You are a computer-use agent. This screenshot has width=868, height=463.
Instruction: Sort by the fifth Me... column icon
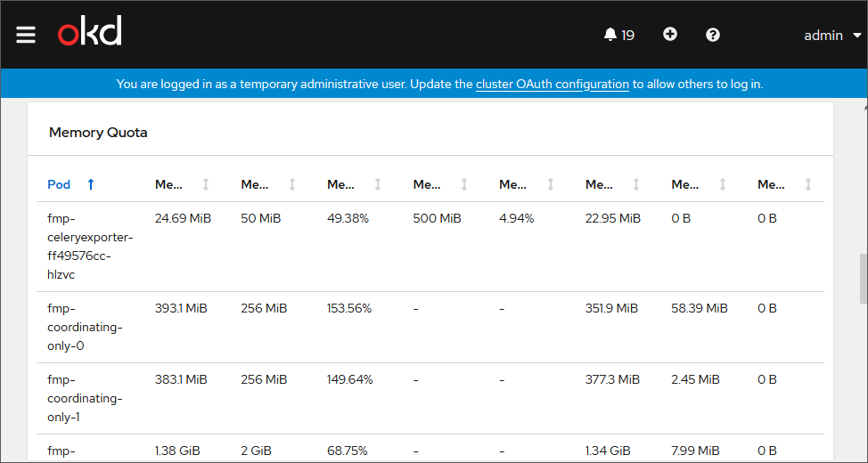[x=551, y=184]
